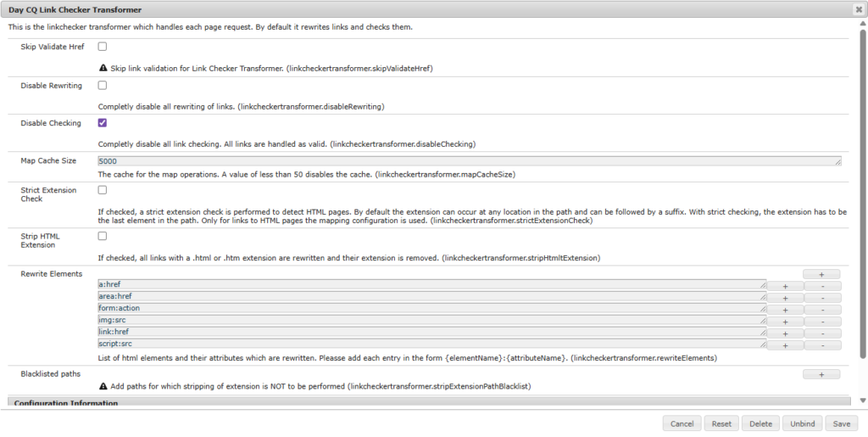
Task: Enable the Skip Validate Href checkbox
Action: pyautogui.click(x=103, y=47)
